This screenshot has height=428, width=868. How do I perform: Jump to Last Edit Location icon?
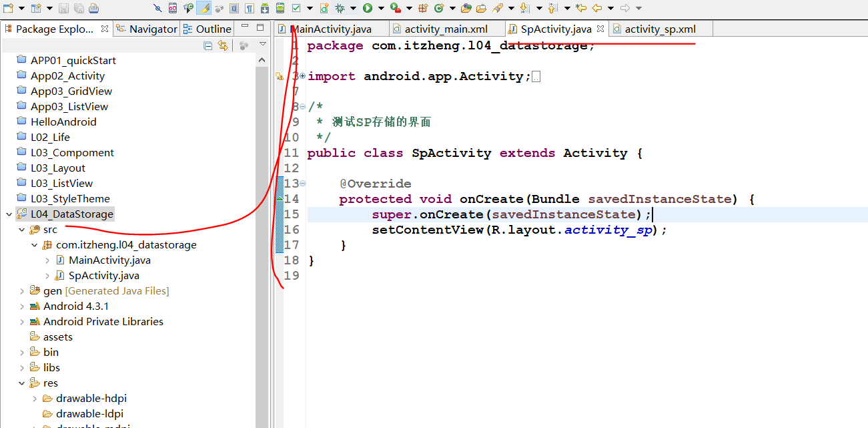(x=581, y=8)
